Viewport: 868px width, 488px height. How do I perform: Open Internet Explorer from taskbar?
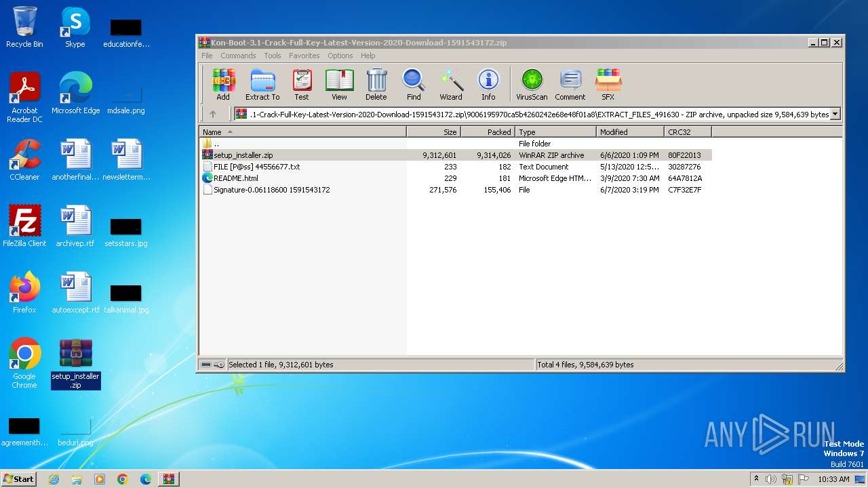(54, 479)
